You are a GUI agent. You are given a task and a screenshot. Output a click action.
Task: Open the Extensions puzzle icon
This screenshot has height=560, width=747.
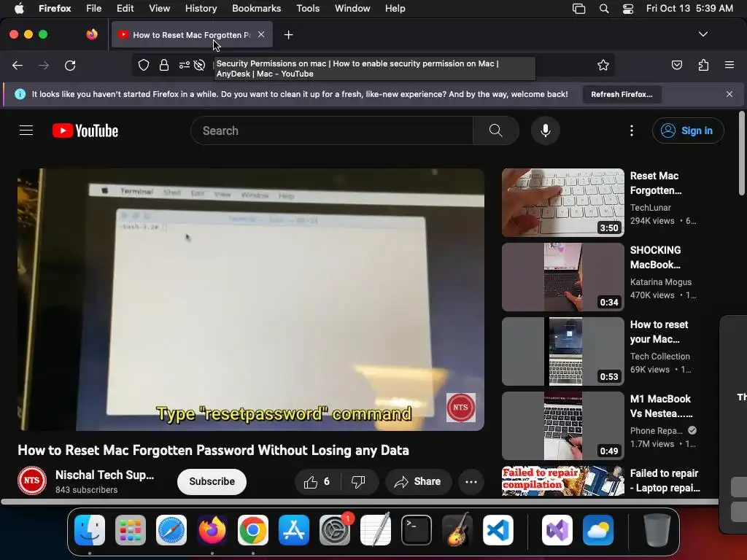[704, 65]
